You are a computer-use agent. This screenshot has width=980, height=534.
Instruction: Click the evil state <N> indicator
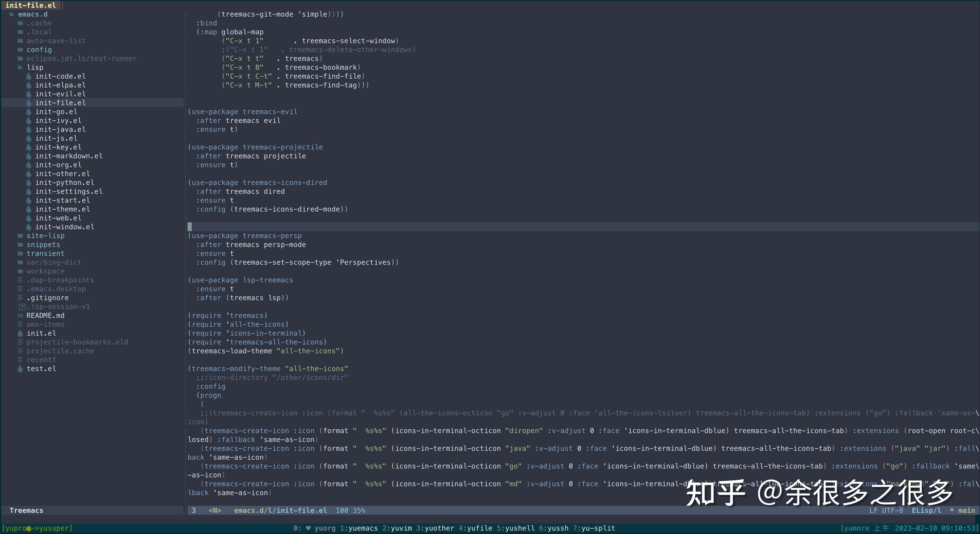point(214,510)
